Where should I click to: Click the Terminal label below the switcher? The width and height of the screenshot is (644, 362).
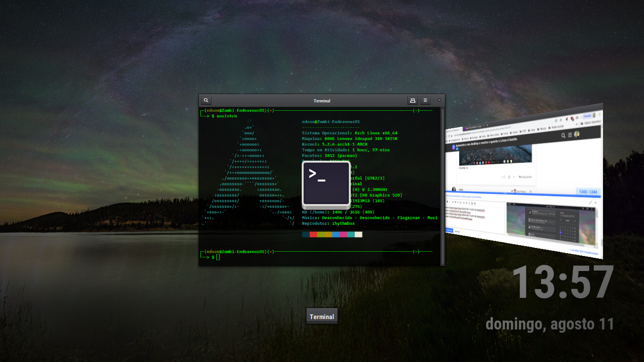(x=322, y=317)
